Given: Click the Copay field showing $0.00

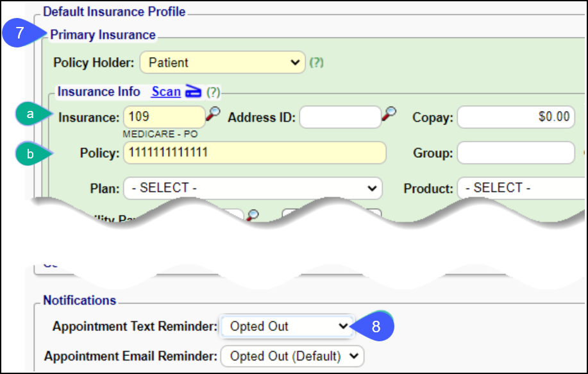Looking at the screenshot, I should pos(516,117).
